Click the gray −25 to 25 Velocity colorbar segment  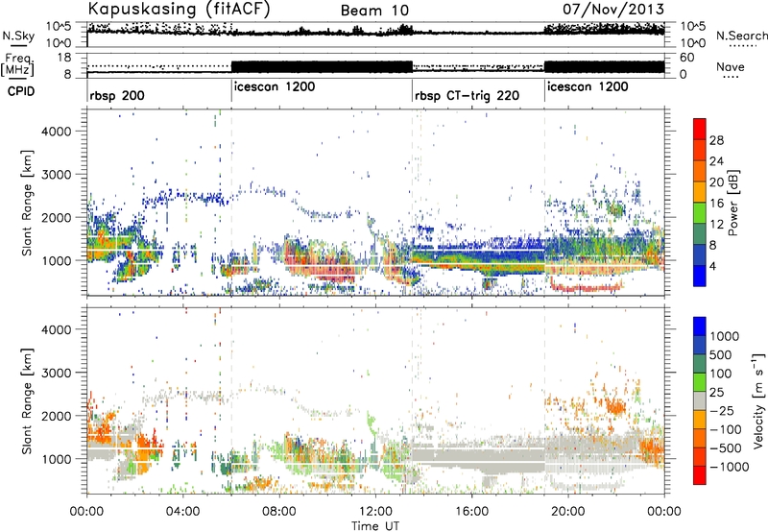(x=700, y=401)
